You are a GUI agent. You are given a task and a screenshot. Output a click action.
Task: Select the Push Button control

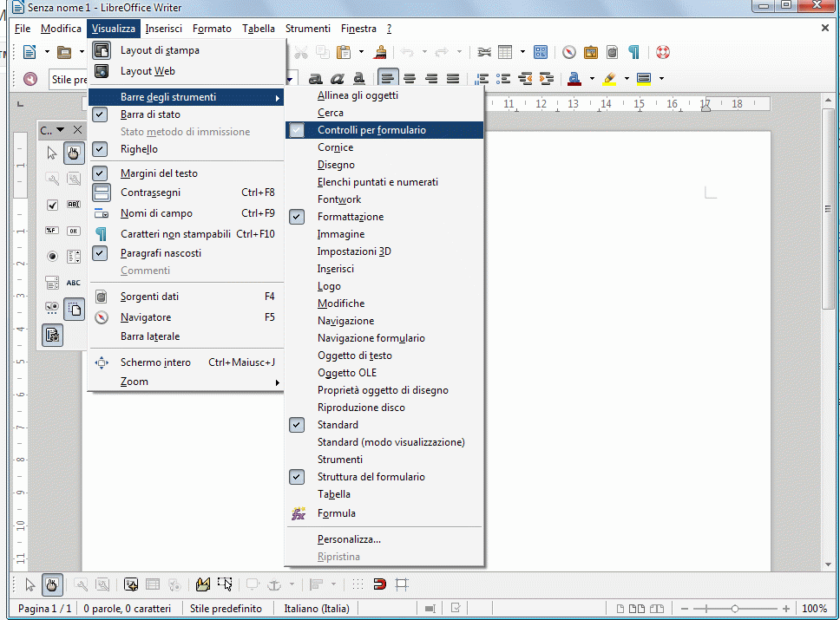point(74,230)
